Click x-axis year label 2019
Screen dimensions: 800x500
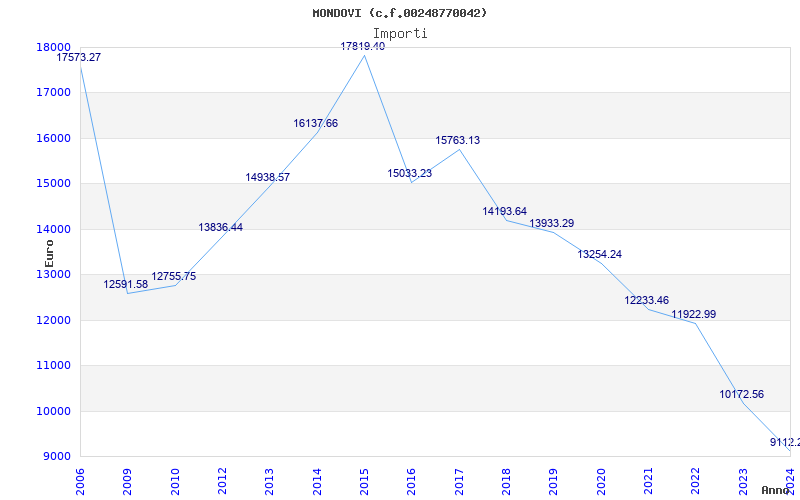coord(554,482)
